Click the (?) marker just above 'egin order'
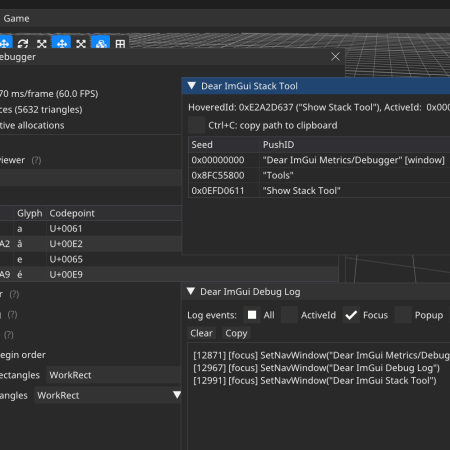 9,335
